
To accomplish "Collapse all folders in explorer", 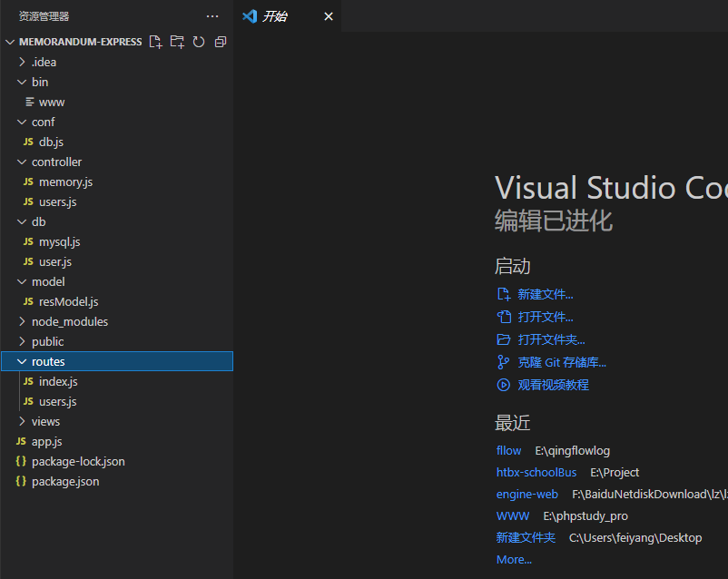I will point(220,42).
